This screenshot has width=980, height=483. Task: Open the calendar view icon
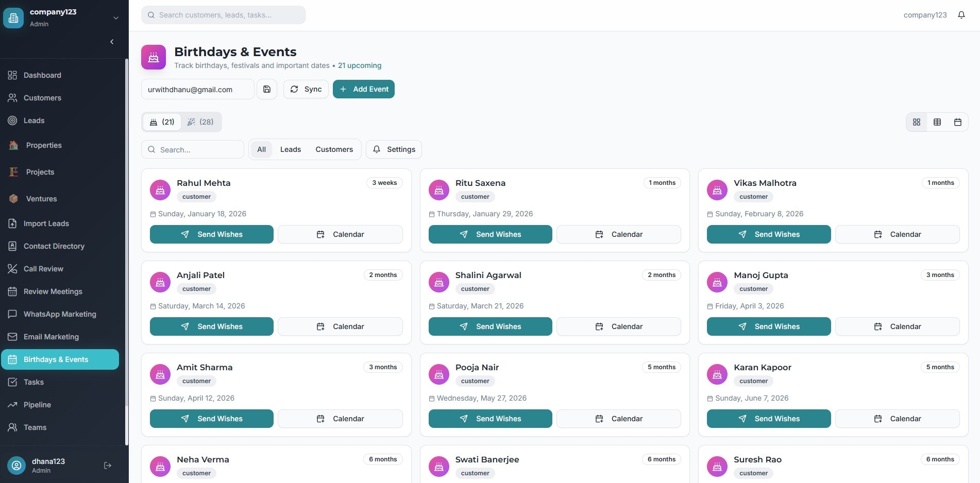click(957, 122)
